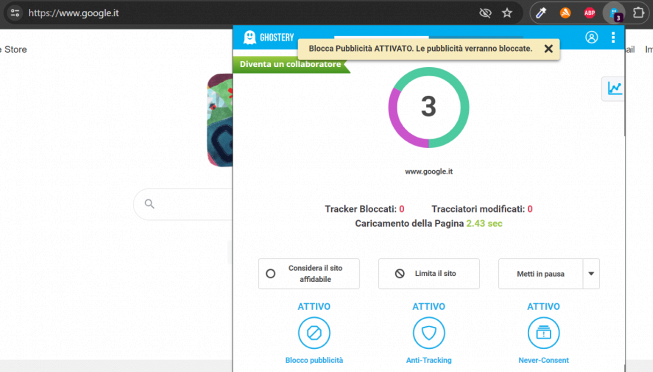Click the crossed-out eye icon in address bar
Image resolution: width=653 pixels, height=372 pixels.
tap(485, 13)
